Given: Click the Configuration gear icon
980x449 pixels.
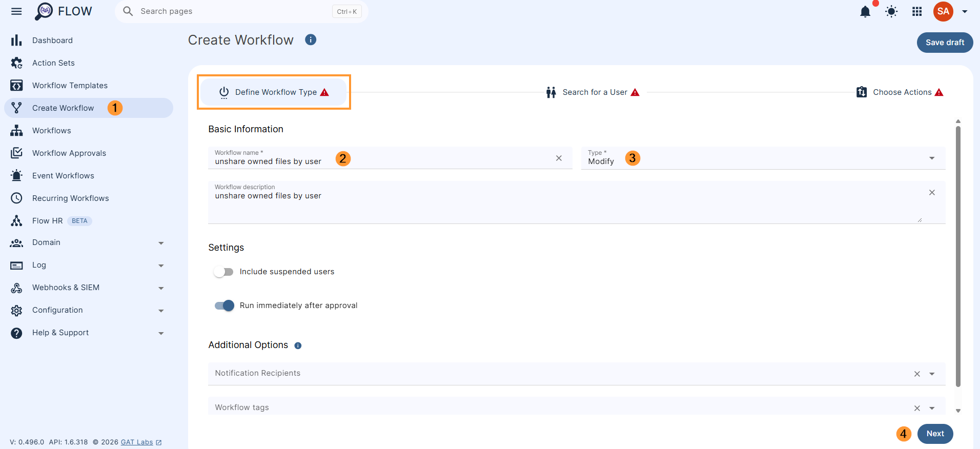Looking at the screenshot, I should 16,310.
